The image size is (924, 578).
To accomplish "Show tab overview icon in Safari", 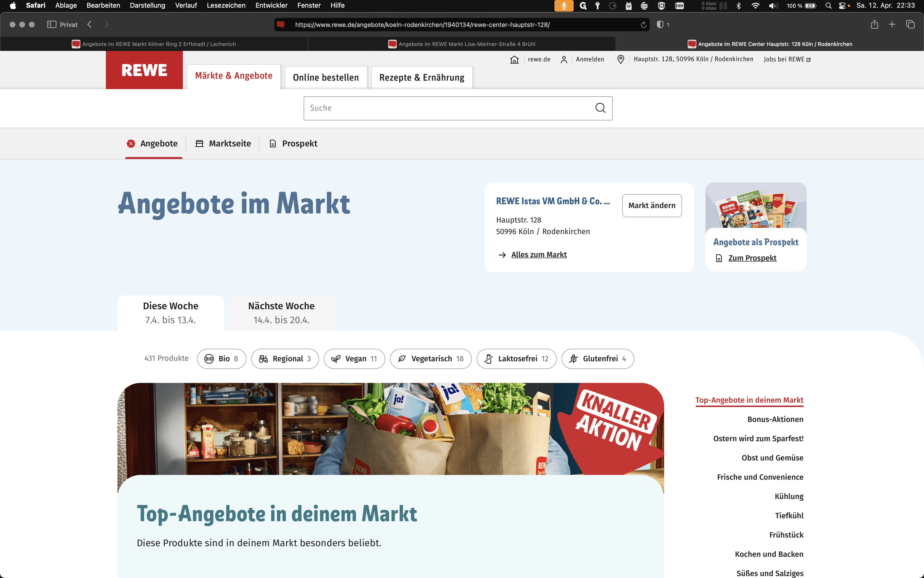I will pyautogui.click(x=910, y=25).
